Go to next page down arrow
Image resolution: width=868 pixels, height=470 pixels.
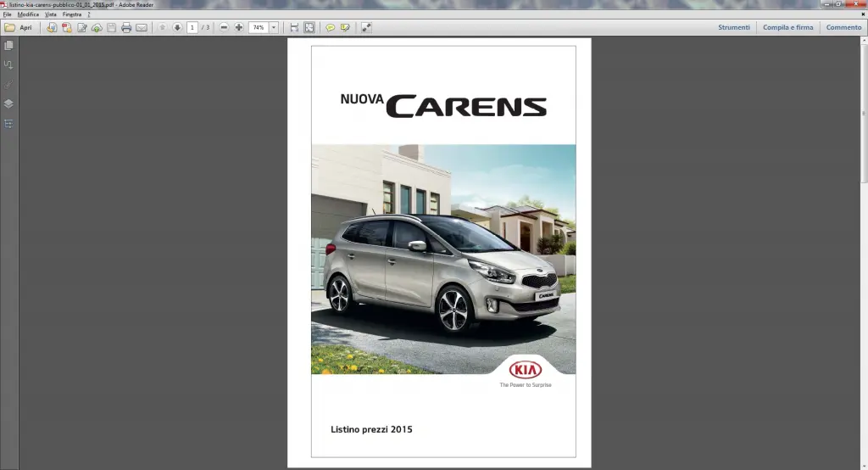[177, 27]
